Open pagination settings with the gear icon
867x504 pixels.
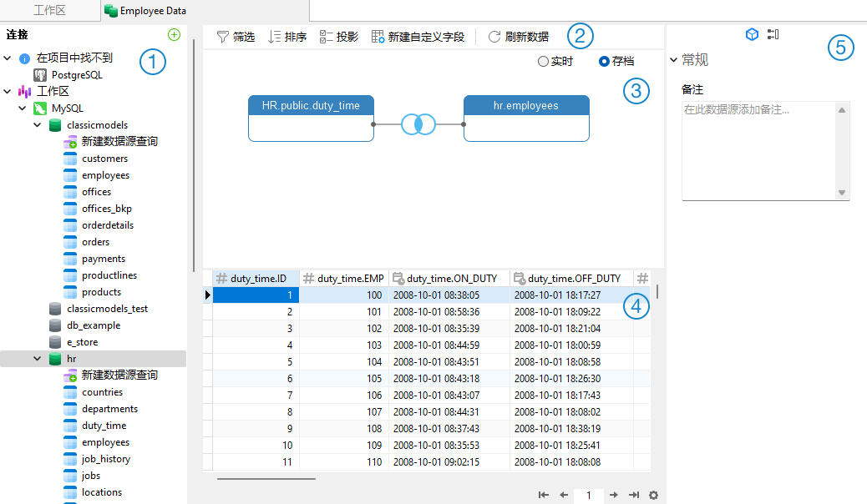tap(653, 495)
